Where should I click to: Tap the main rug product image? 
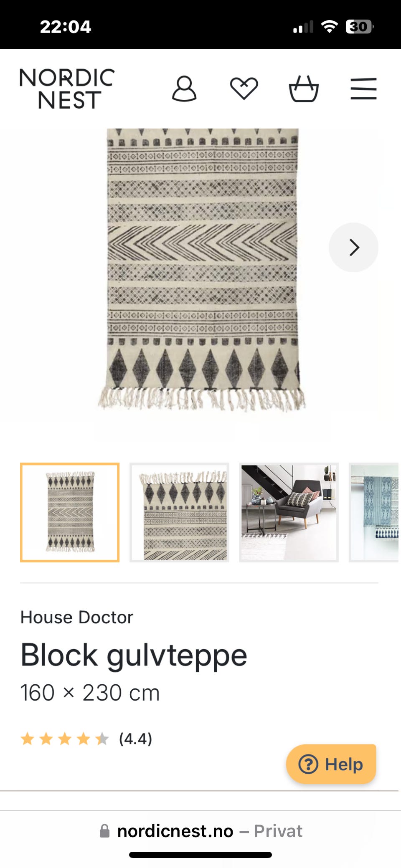click(202, 270)
